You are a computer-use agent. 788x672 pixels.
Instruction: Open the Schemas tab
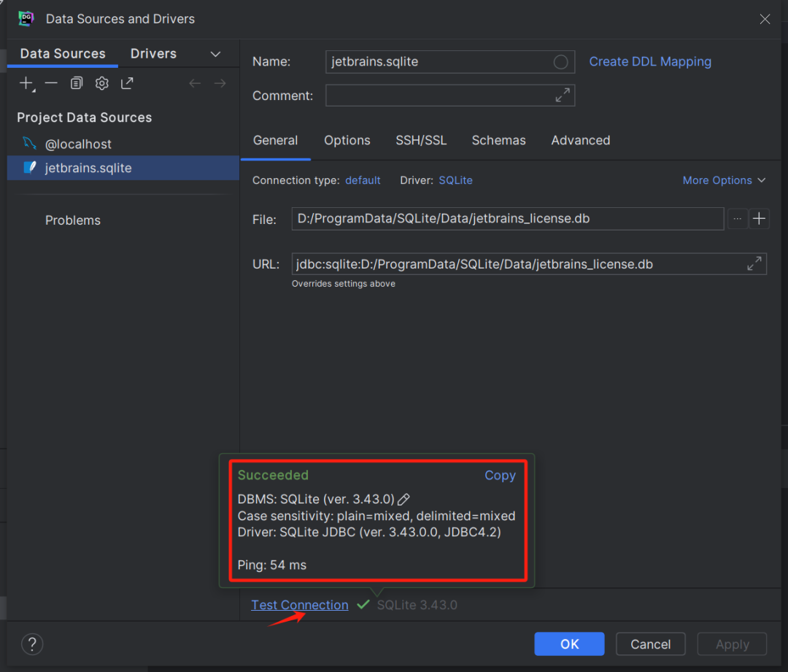[x=498, y=141]
